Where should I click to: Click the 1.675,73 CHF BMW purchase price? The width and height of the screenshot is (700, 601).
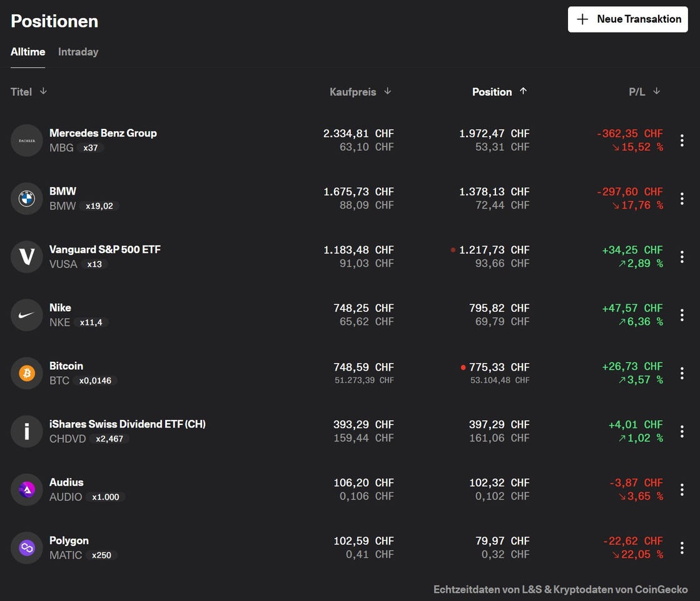coord(358,192)
